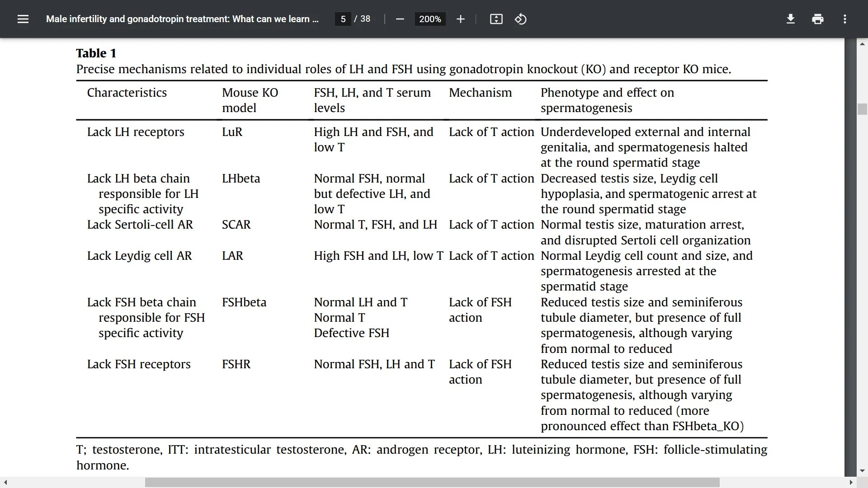Viewport: 868px width, 488px height.
Task: Click 'Lack of T action' in LuR row
Action: 491,132
